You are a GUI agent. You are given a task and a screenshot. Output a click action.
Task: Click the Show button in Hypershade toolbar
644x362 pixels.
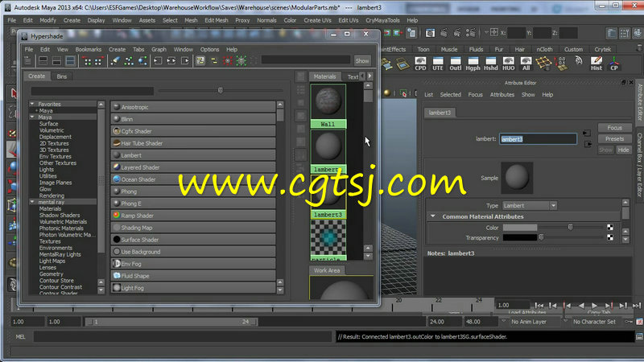click(362, 61)
